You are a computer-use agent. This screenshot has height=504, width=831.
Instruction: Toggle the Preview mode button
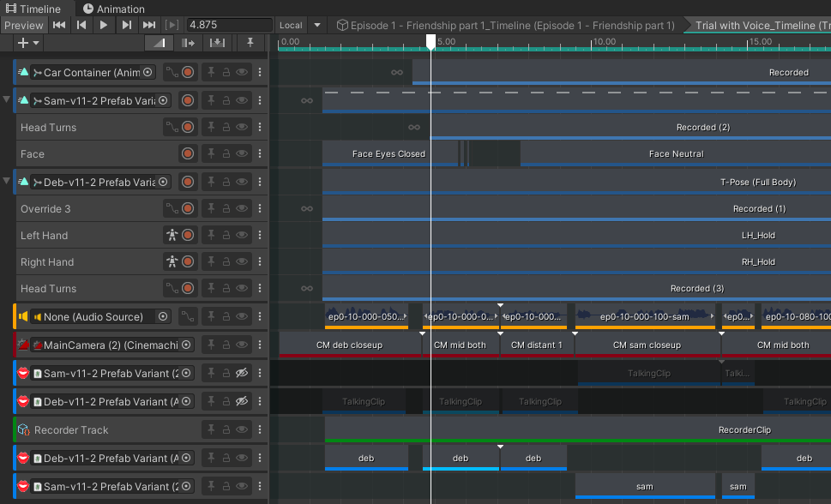[24, 26]
